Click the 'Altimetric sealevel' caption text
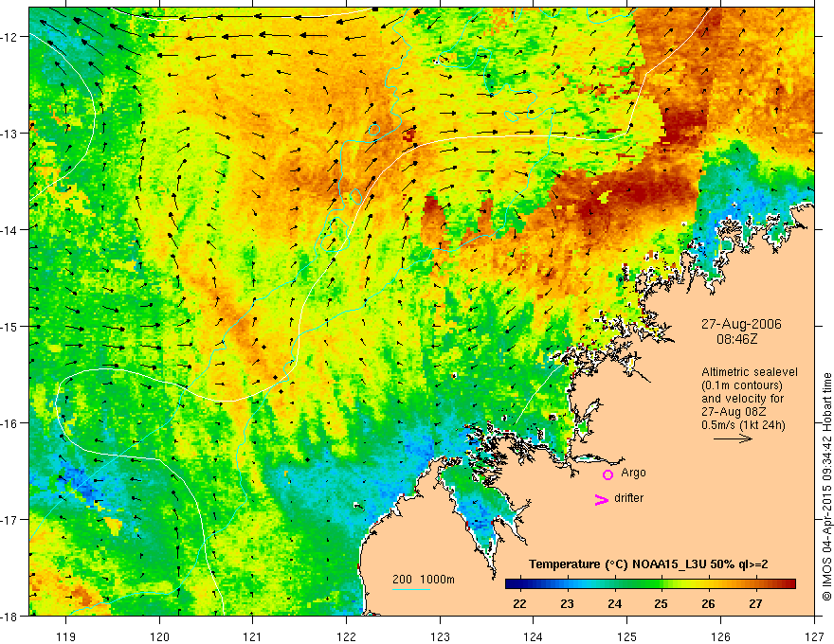Screen dimensions: 834x644 pyautogui.click(x=750, y=372)
